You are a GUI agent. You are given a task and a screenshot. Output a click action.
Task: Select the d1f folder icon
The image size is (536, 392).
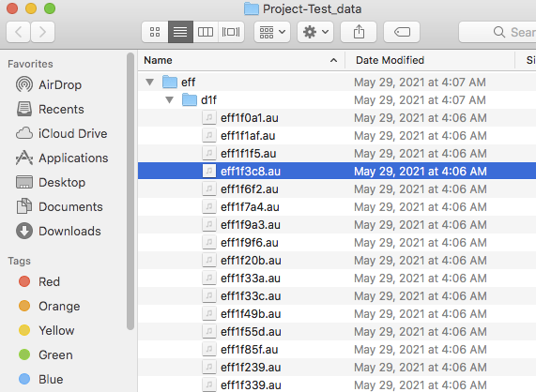coord(190,99)
